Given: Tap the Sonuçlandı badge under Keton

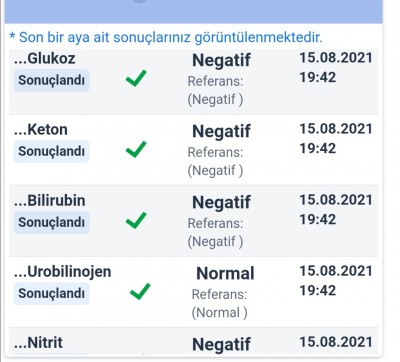Looking at the screenshot, I should [52, 151].
